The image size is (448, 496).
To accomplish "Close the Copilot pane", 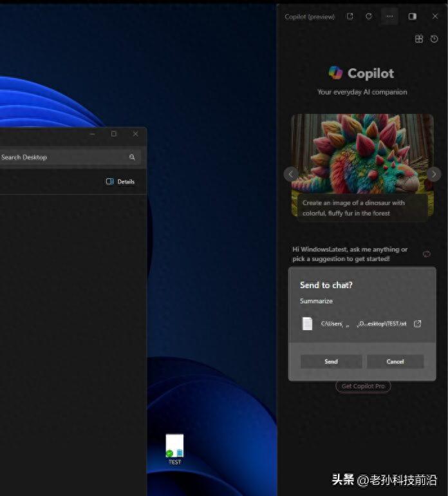I will (x=435, y=16).
